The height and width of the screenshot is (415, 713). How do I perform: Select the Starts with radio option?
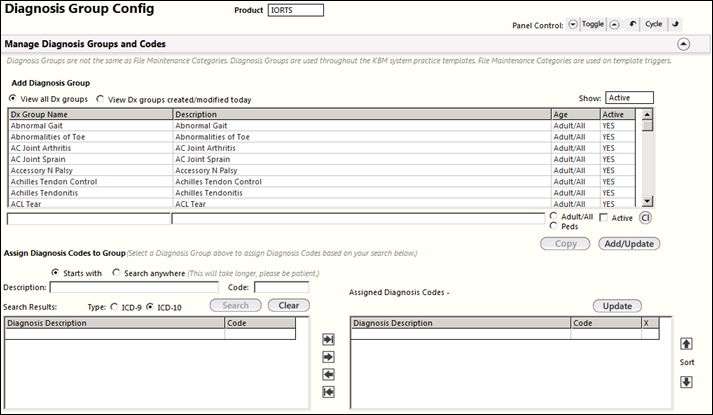(x=55, y=272)
